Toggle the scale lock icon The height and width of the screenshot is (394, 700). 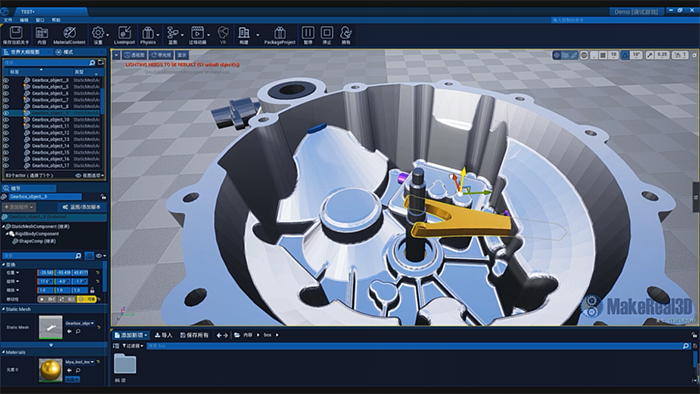pyautogui.click(x=92, y=290)
